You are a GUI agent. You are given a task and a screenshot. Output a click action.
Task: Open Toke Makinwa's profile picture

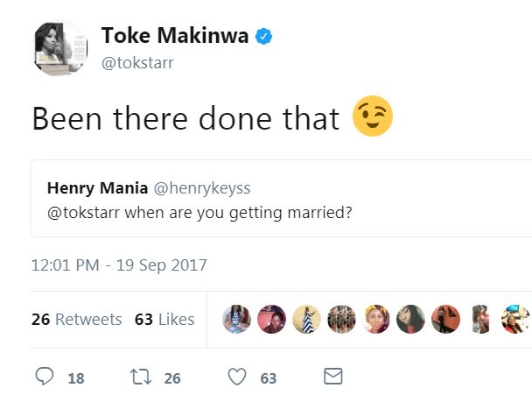60,47
